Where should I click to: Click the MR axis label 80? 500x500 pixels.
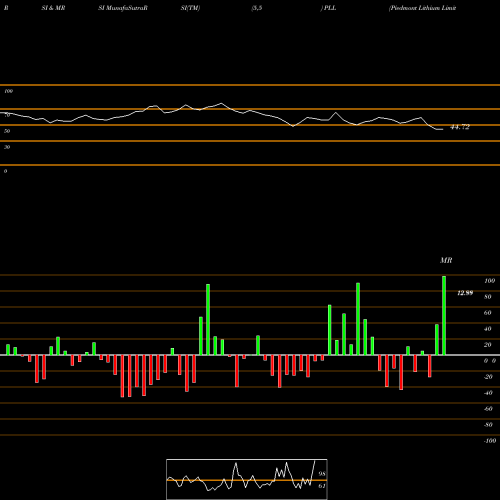click(x=488, y=297)
